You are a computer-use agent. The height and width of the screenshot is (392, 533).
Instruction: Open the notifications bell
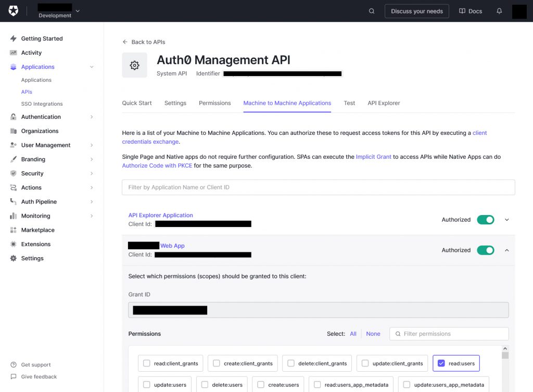499,11
